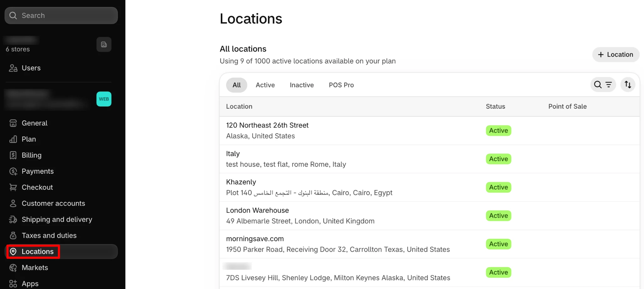Image resolution: width=644 pixels, height=289 pixels.
Task: Click the Active badge for Italy
Action: 498,159
